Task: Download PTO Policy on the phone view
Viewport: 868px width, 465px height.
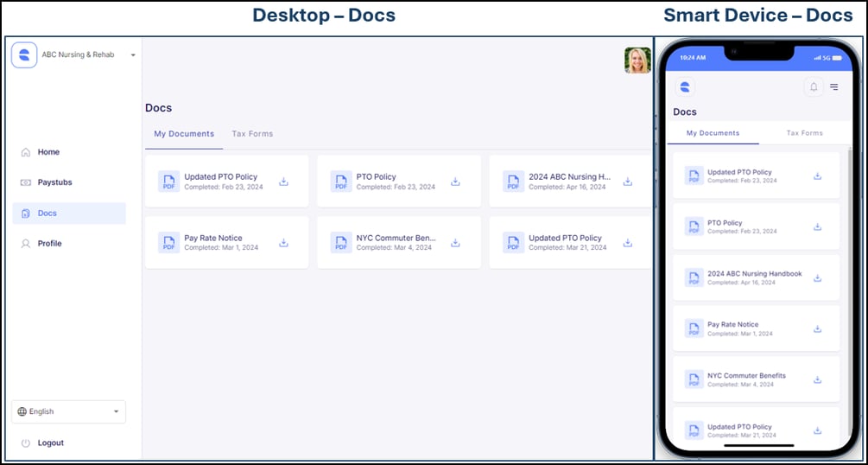Action: click(x=817, y=227)
